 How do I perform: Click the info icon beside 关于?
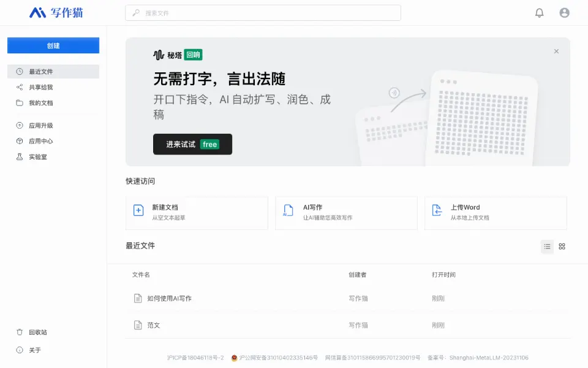20,350
